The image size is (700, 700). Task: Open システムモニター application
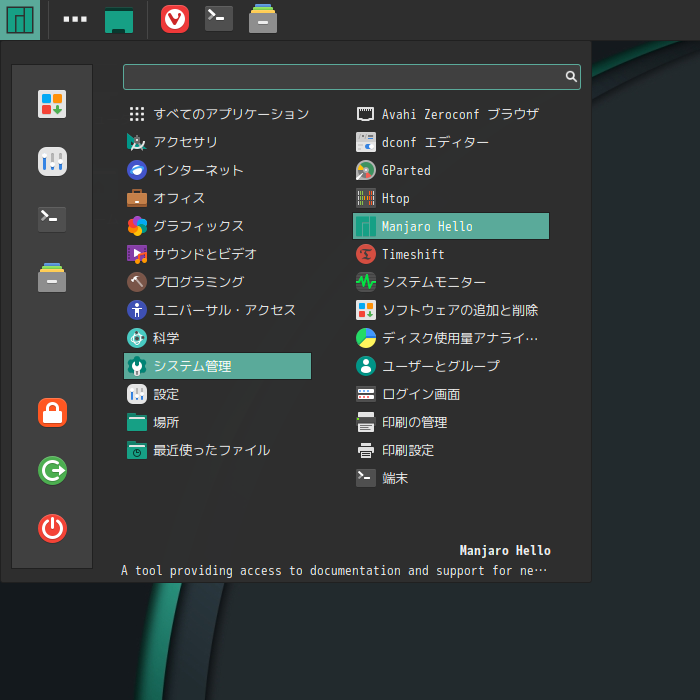click(x=433, y=282)
